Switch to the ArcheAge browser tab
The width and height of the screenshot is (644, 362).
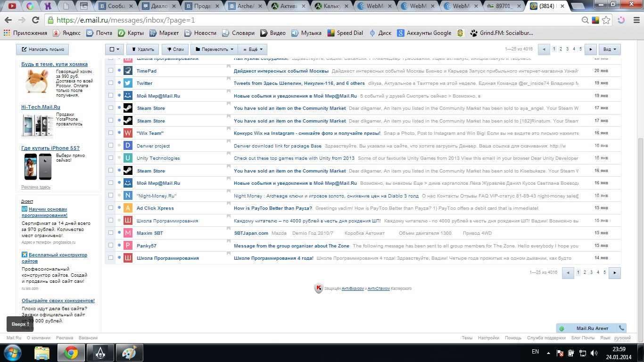tap(246, 6)
